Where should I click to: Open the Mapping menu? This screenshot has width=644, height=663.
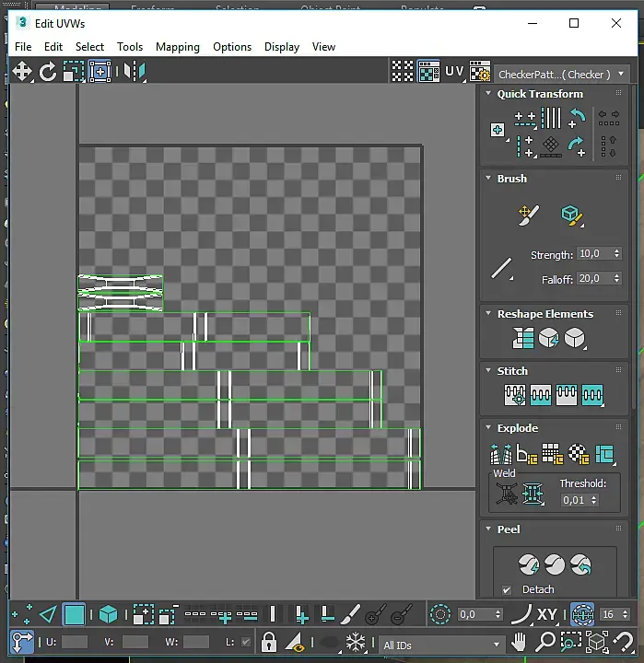pos(177,47)
